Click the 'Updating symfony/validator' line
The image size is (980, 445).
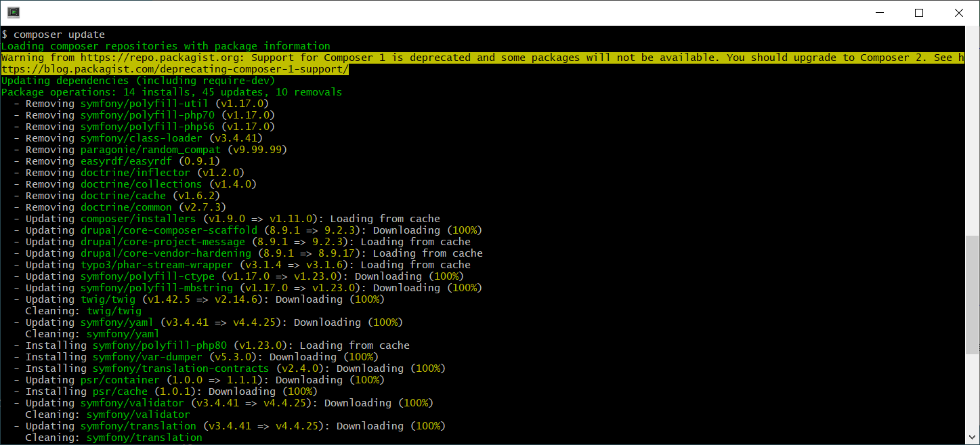(223, 403)
